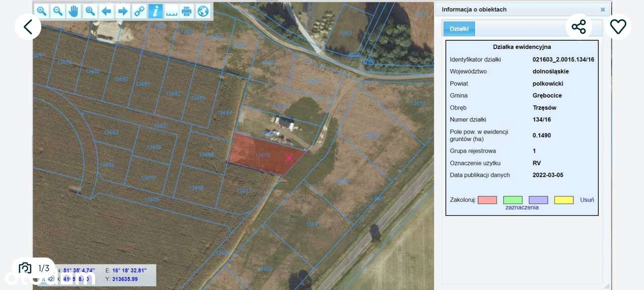The image size is (644, 290).
Task: Click the globe icon in map toolbar
Action: (203, 11)
